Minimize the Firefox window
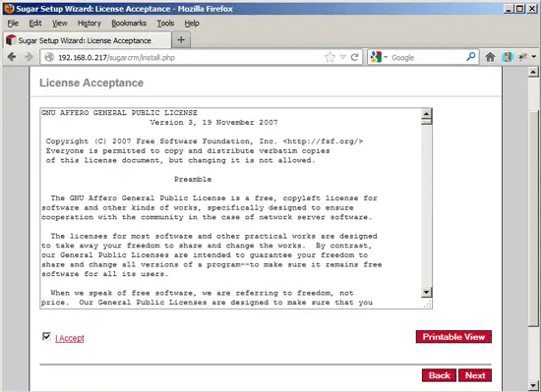Screen dimensions: 541x392 [x=509, y=9]
